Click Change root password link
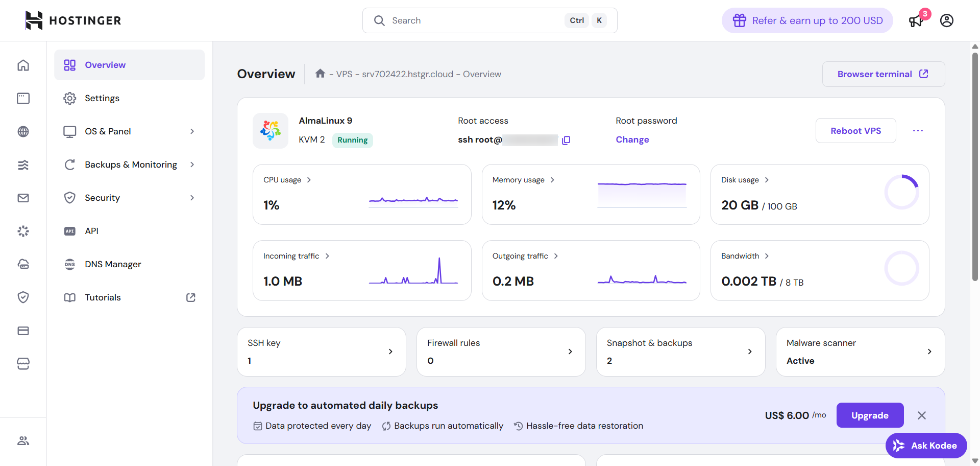Screen dimensions: 980x466 tap(632, 139)
